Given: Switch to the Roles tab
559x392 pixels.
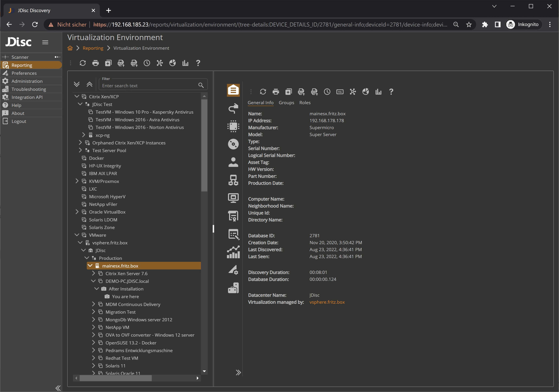Looking at the screenshot, I should [x=305, y=102].
